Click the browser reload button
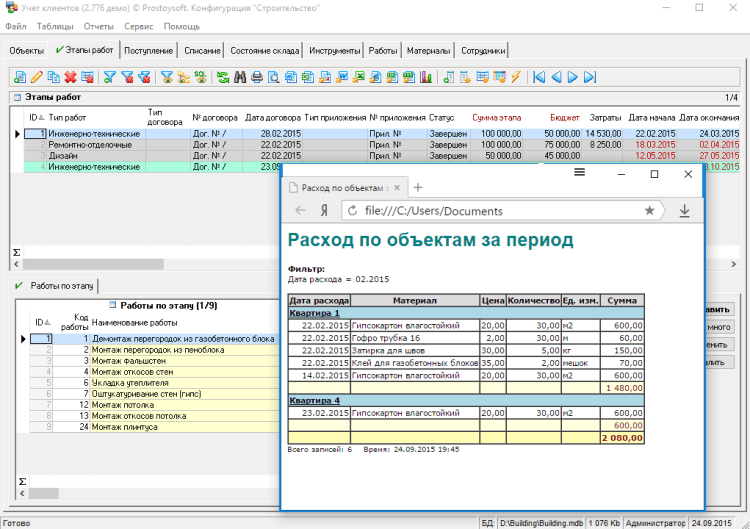This screenshot has height=529, width=750. click(x=352, y=211)
